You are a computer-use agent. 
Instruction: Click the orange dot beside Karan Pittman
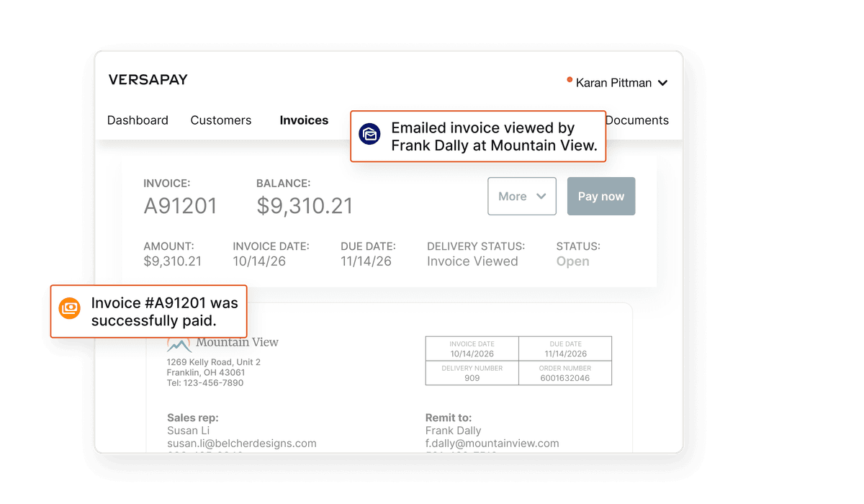[570, 80]
